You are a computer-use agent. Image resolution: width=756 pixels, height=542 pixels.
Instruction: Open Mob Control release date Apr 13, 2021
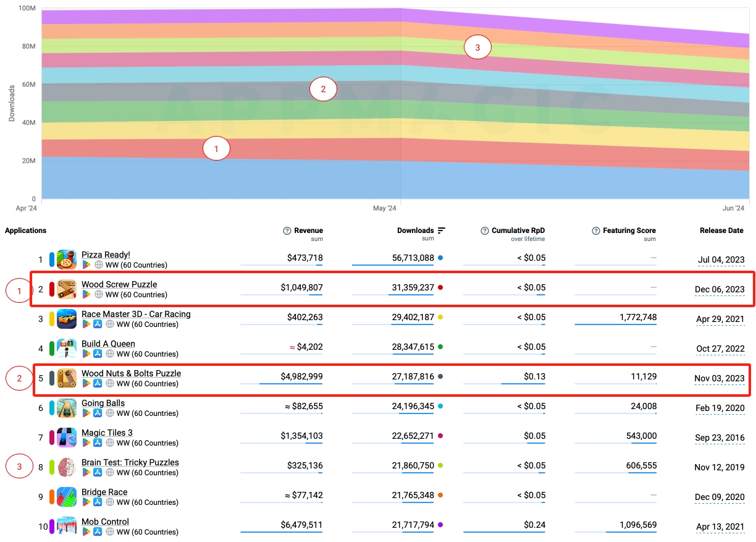click(720, 527)
